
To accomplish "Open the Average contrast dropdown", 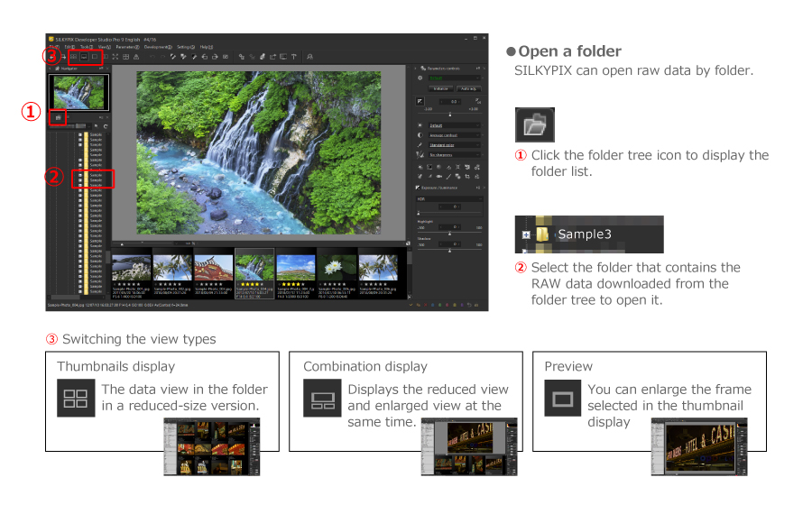I will pyautogui.click(x=454, y=135).
